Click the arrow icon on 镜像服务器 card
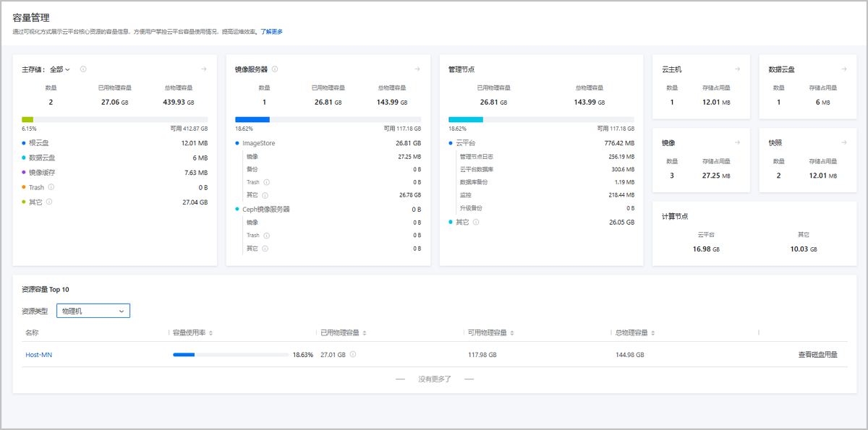The height and width of the screenshot is (430, 868). click(417, 69)
